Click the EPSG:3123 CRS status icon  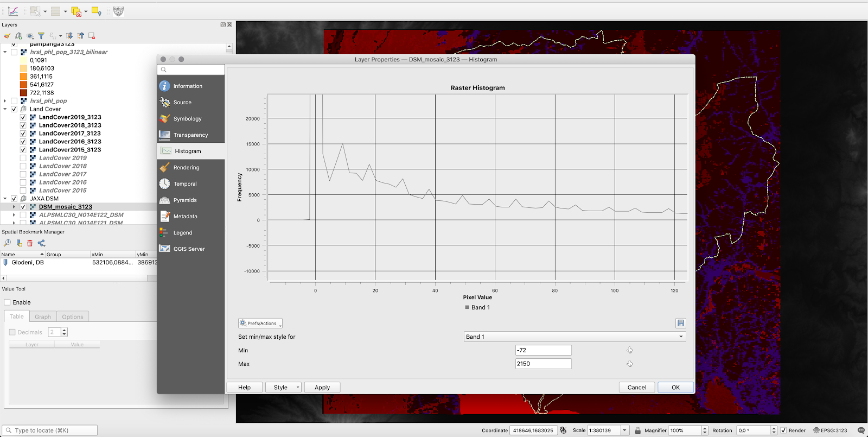pos(830,430)
